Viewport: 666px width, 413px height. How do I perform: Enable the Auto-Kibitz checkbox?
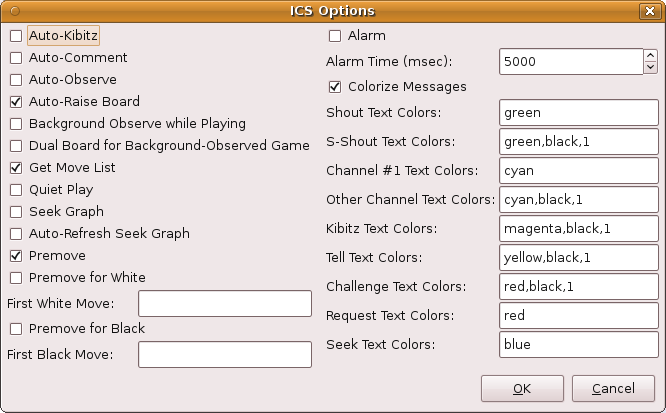click(x=16, y=36)
